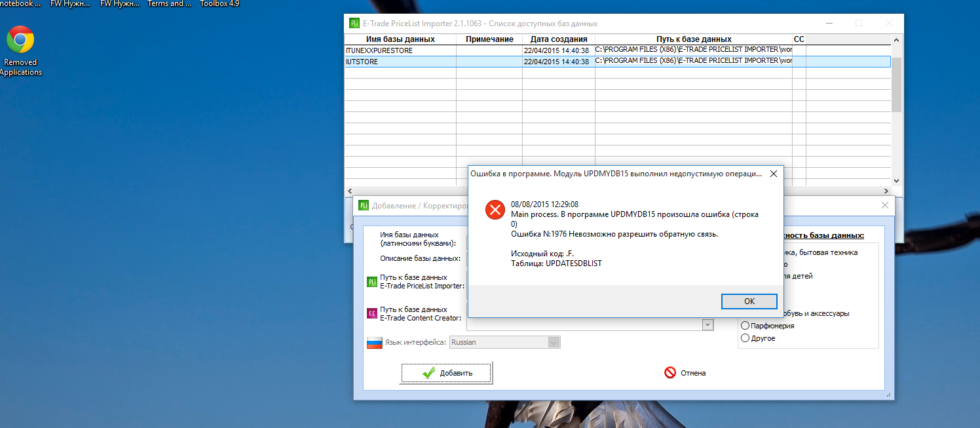
Task: Click the Описание базы данных label
Action: [420, 258]
